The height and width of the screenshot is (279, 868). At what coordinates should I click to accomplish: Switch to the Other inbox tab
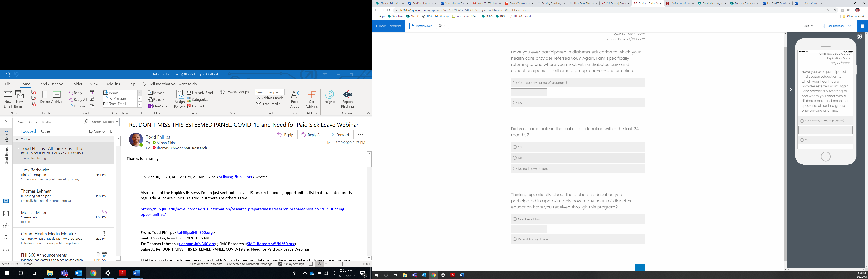pos(46,131)
